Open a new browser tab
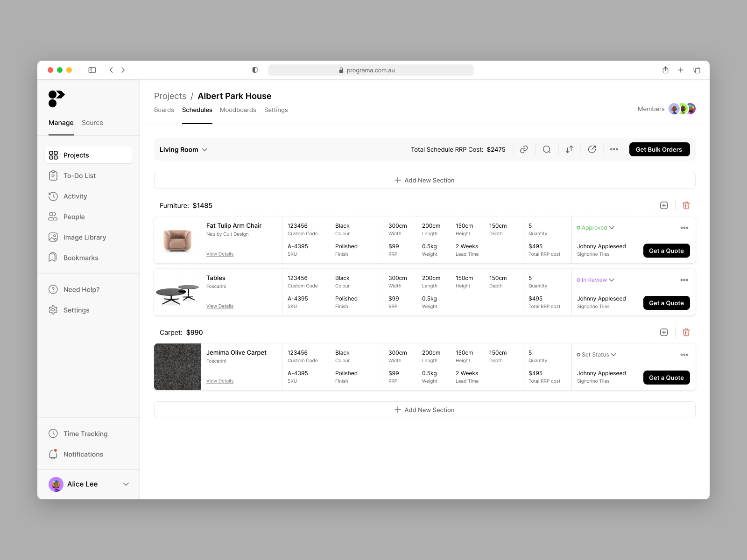This screenshot has width=747, height=560. pos(681,70)
